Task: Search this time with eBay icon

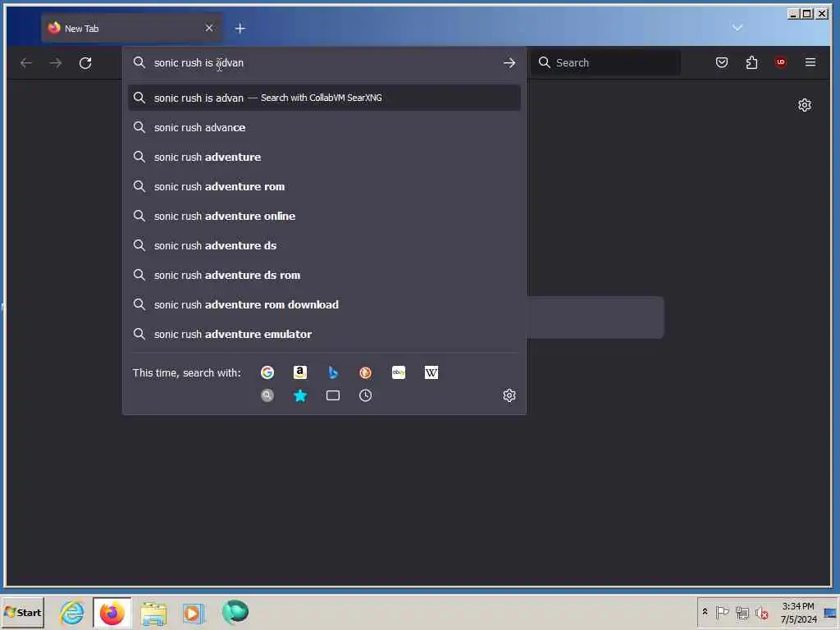Action: coord(399,372)
